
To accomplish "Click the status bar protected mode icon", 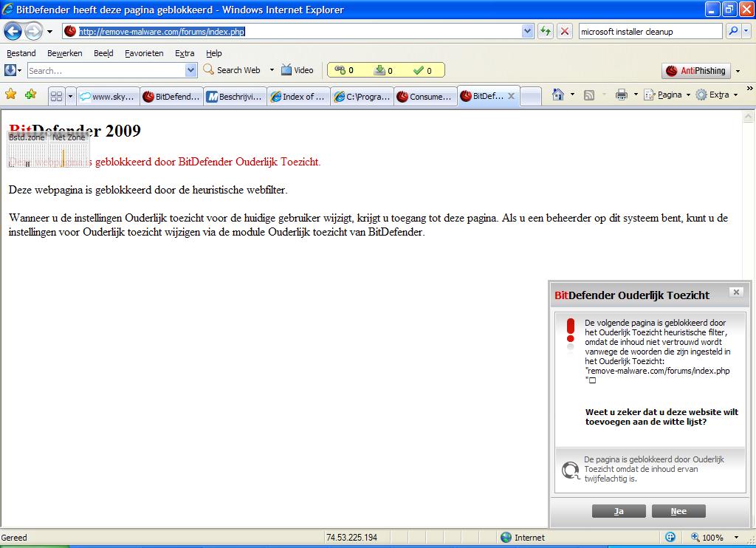I will click(x=670, y=537).
